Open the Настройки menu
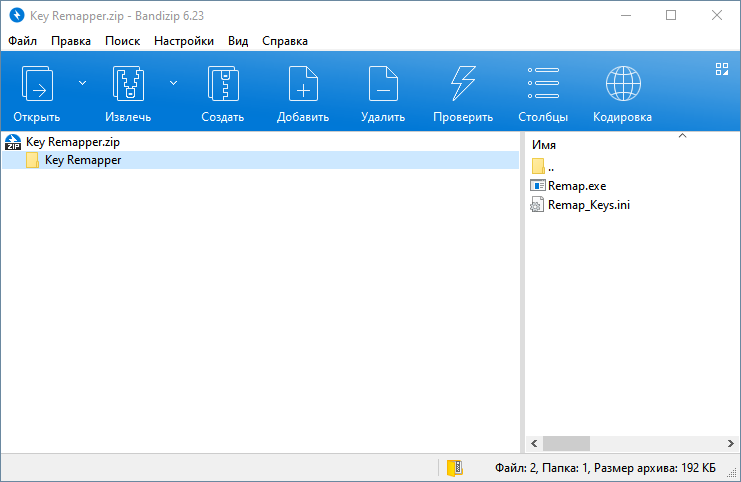 coord(184,41)
